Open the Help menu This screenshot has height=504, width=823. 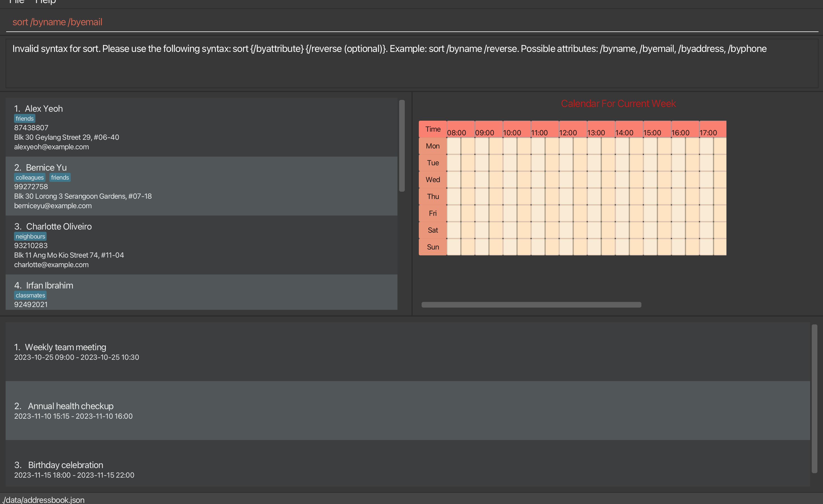tap(45, 2)
